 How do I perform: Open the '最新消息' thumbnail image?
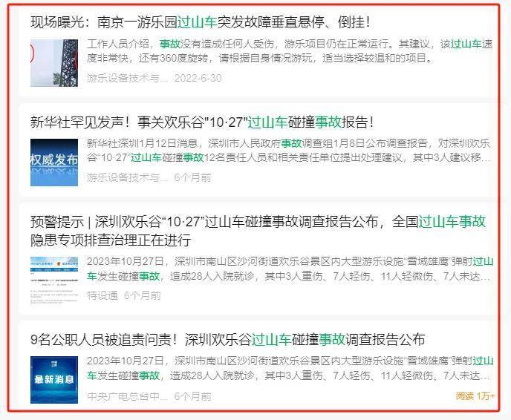tap(54, 380)
